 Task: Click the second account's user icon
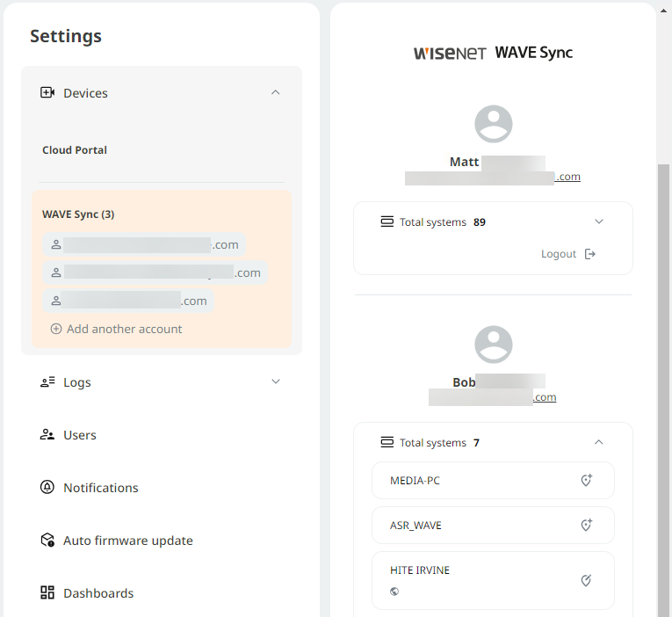56,272
